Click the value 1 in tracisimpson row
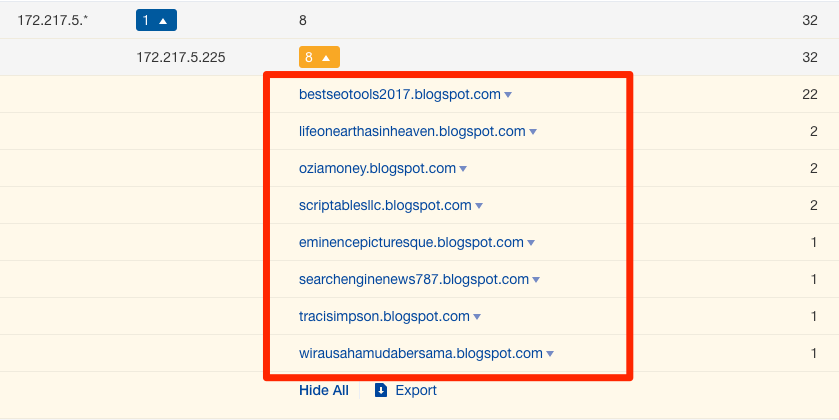 click(x=814, y=316)
